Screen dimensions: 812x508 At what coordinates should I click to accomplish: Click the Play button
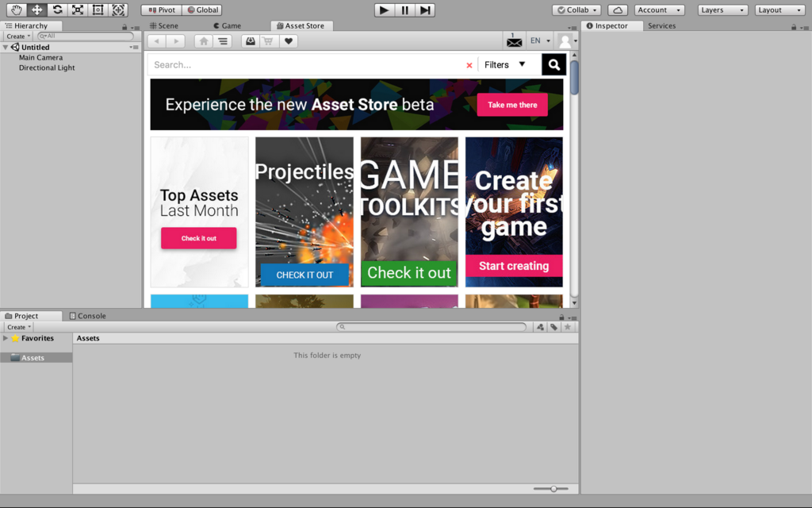[x=385, y=10]
